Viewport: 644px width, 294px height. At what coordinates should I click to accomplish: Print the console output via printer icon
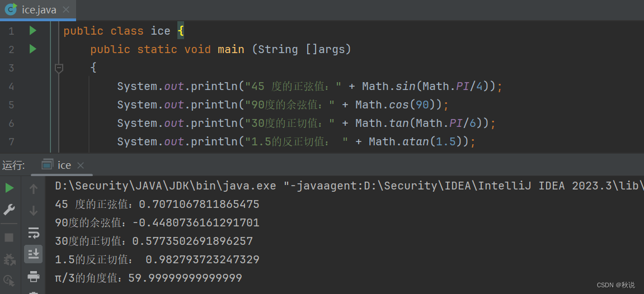click(34, 276)
